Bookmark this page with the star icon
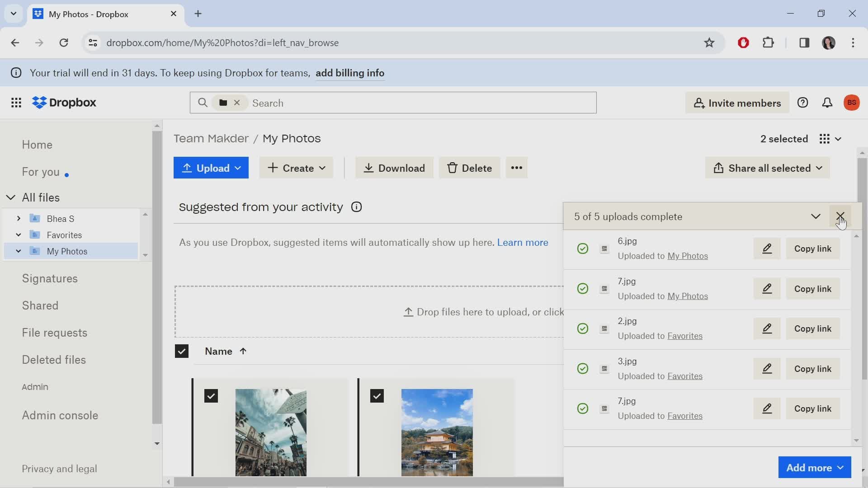 [709, 42]
